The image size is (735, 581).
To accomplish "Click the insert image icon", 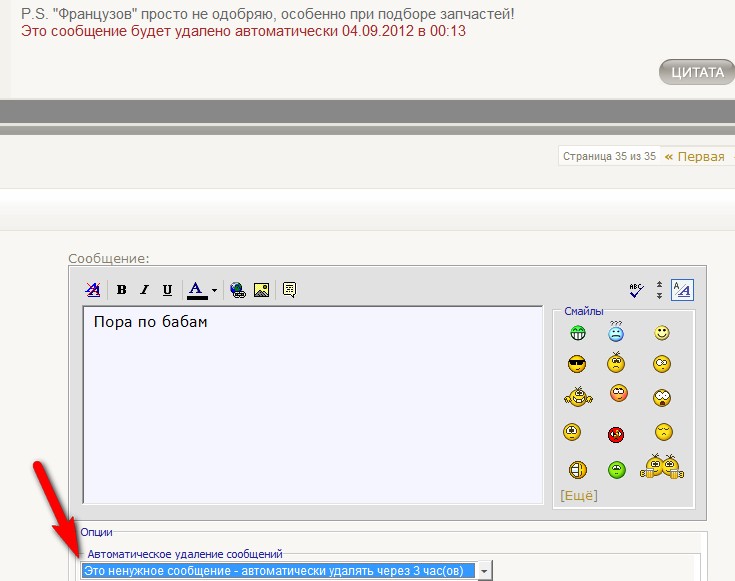I will pos(261,290).
